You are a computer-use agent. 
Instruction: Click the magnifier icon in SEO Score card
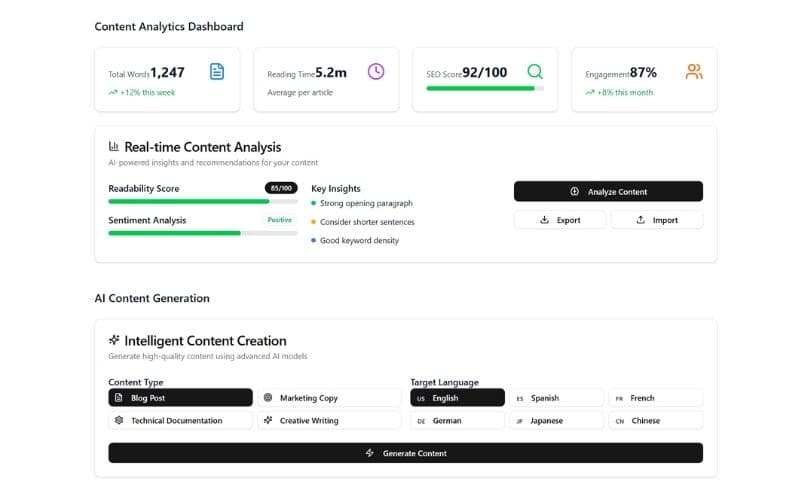point(535,72)
